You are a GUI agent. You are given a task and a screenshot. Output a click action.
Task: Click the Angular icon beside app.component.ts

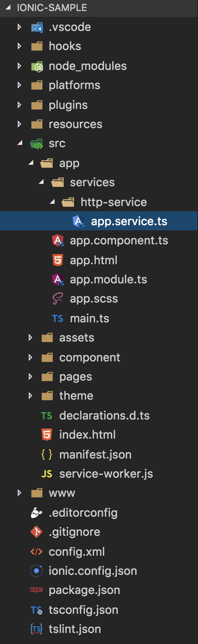pos(58,240)
